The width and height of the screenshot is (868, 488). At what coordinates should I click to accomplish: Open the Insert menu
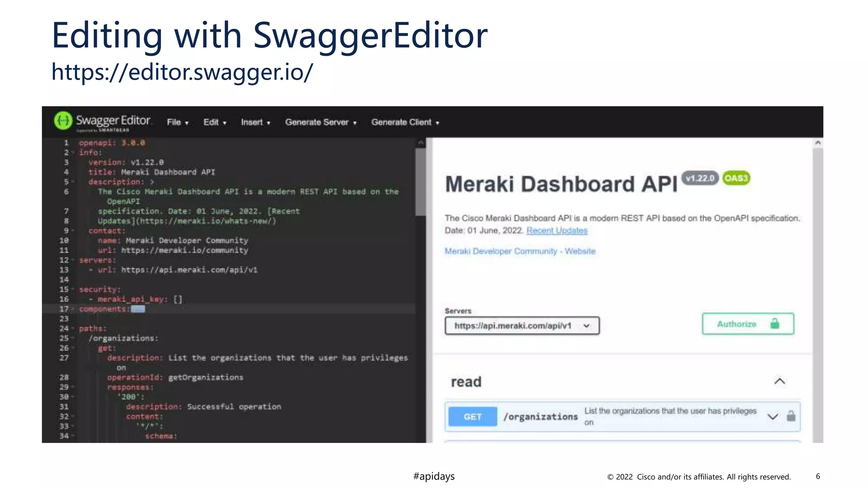256,122
